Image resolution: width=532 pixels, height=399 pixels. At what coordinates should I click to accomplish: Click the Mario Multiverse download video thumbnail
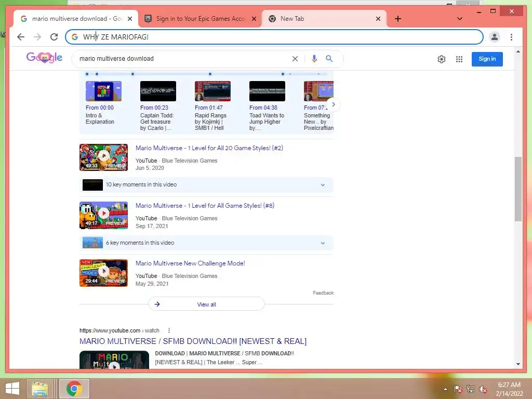(x=114, y=360)
